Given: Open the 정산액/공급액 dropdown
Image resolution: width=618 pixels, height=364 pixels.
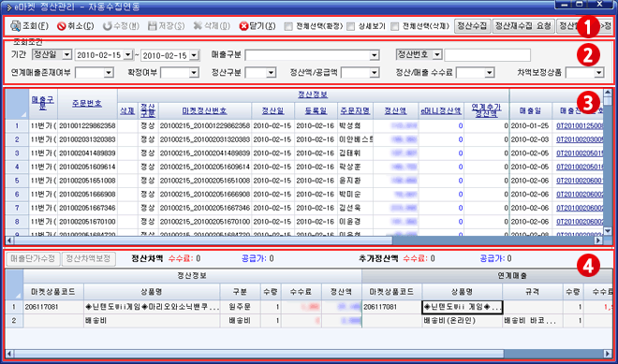Looking at the screenshot, I should [375, 72].
